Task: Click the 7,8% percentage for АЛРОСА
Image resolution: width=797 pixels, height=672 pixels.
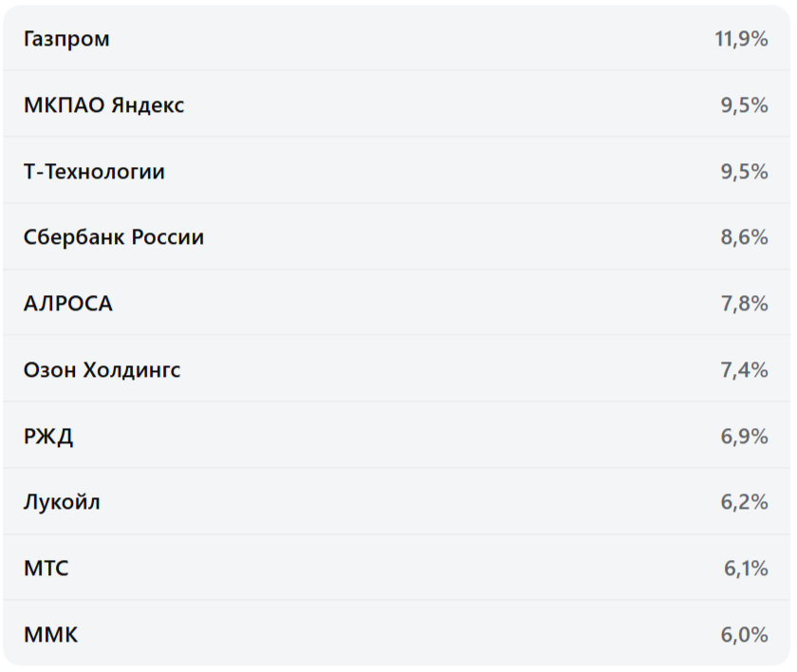Action: click(744, 304)
